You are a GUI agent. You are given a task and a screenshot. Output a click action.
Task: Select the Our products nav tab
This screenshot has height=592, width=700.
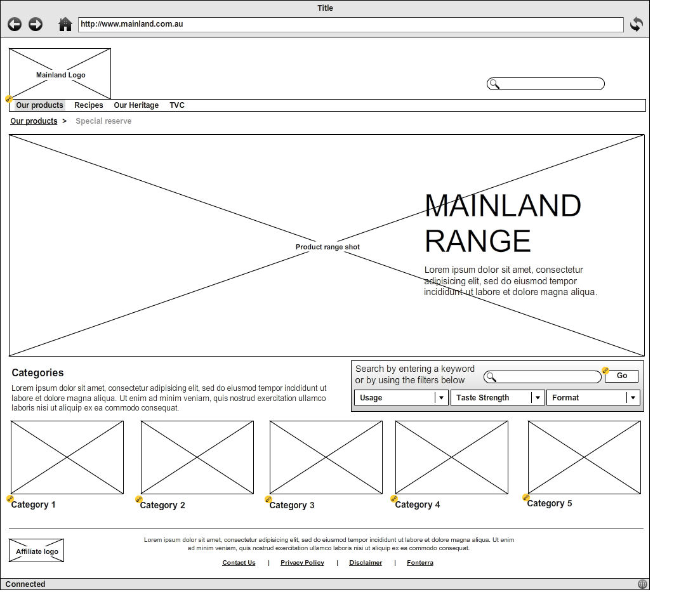(x=40, y=105)
